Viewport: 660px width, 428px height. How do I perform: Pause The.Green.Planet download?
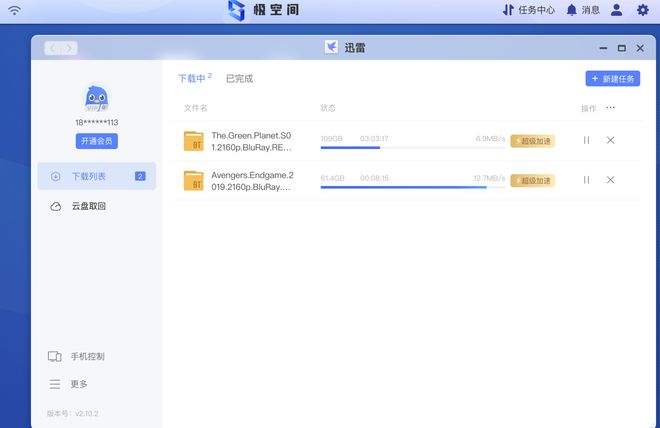[x=586, y=141]
